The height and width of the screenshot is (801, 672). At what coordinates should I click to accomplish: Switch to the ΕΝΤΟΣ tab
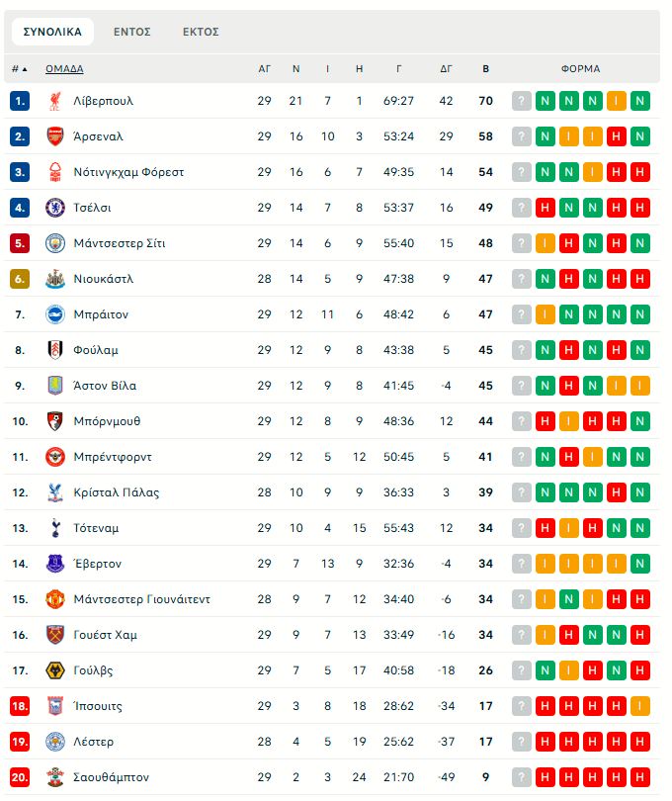coord(132,32)
